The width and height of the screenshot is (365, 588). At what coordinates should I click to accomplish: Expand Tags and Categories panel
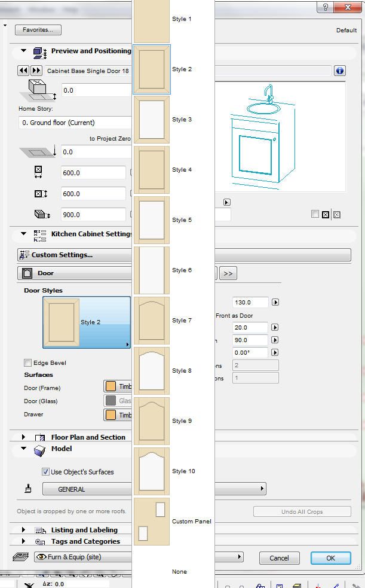23,541
